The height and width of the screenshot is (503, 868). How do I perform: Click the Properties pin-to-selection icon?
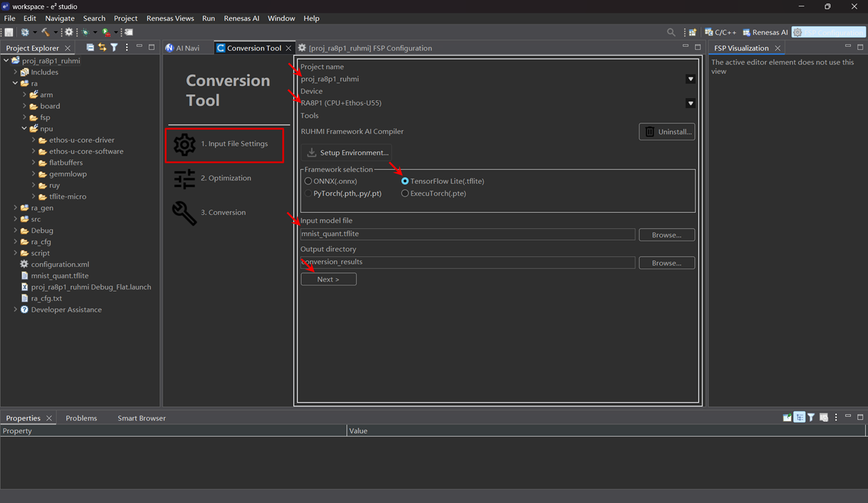(787, 418)
